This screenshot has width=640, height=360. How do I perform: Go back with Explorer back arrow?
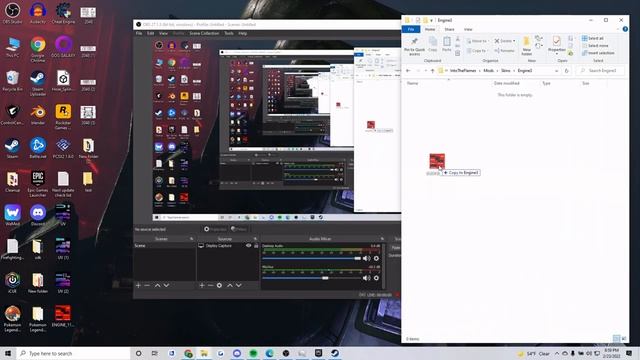408,71
